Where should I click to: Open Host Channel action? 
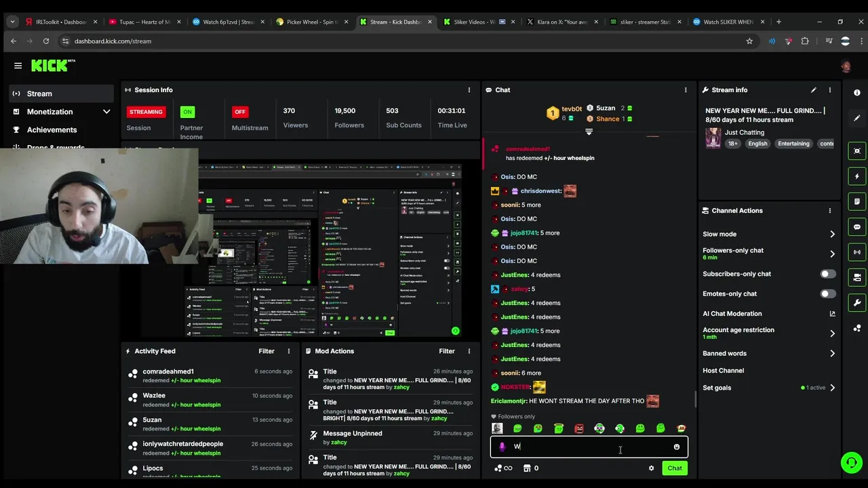tap(723, 371)
